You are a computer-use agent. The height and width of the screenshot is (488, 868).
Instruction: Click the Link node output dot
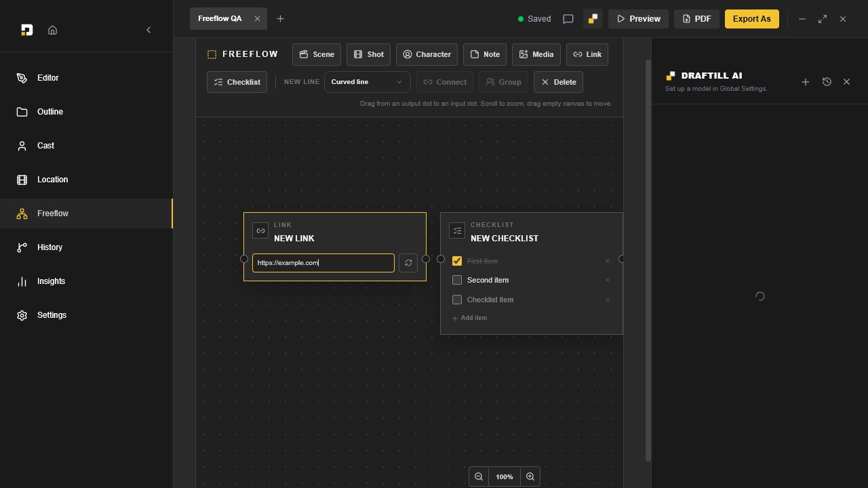tap(426, 259)
